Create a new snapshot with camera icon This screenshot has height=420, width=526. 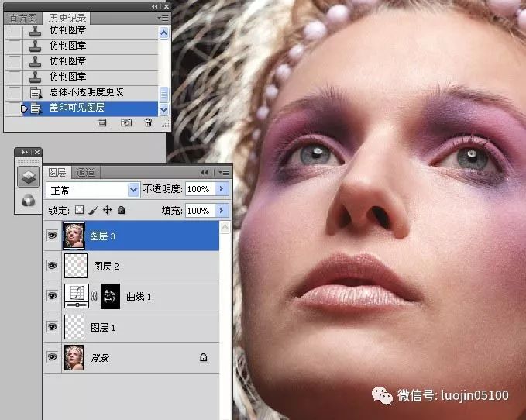pyautogui.click(x=126, y=122)
